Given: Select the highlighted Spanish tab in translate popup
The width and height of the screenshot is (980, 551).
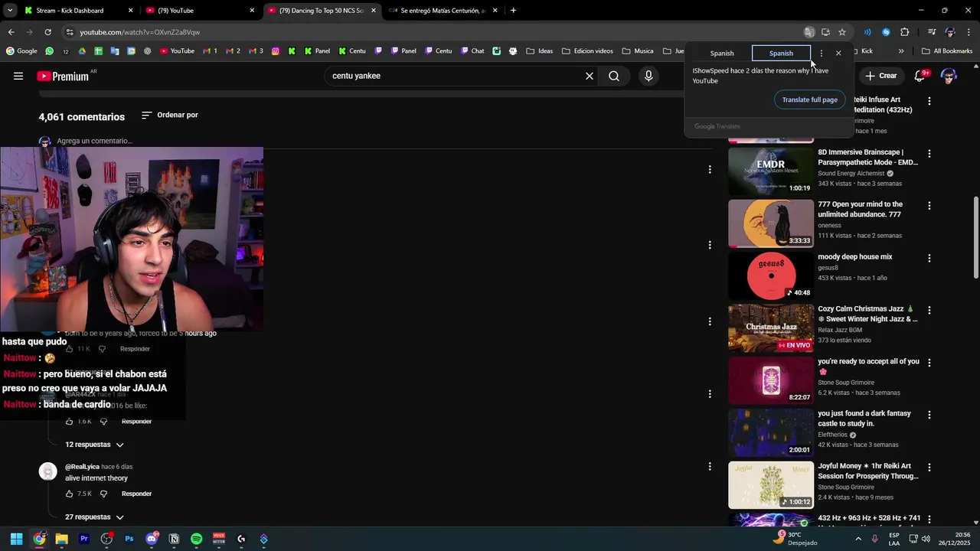Looking at the screenshot, I should click(x=781, y=54).
